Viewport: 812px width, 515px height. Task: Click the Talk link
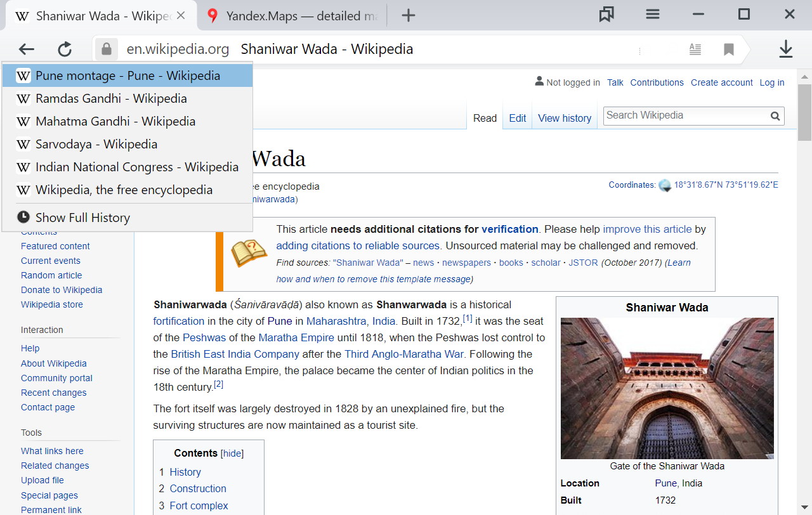point(615,82)
